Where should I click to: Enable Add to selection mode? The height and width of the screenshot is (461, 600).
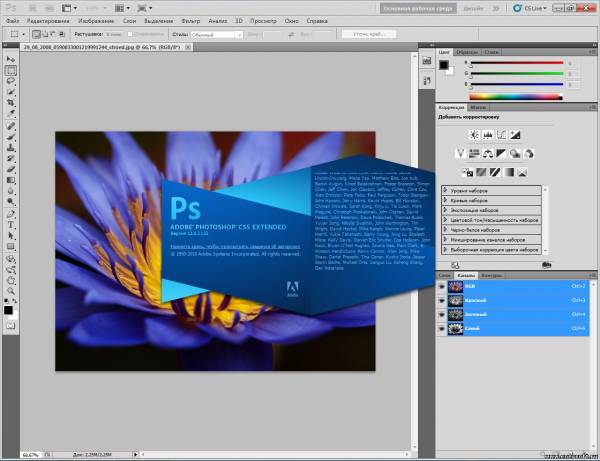point(45,34)
